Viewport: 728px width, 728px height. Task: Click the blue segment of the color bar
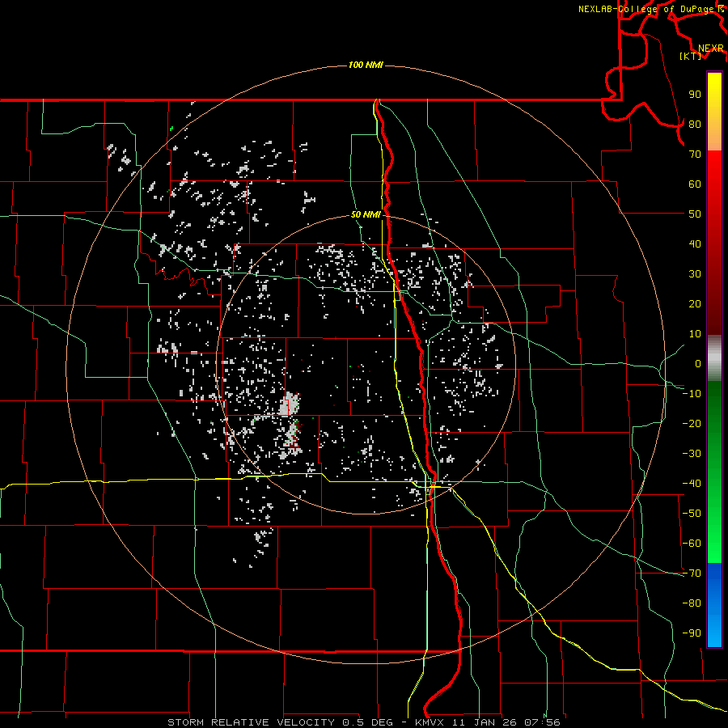coord(714,605)
